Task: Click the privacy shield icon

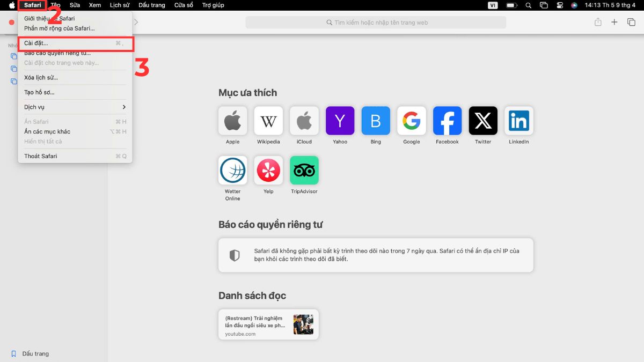Action: pyautogui.click(x=235, y=255)
